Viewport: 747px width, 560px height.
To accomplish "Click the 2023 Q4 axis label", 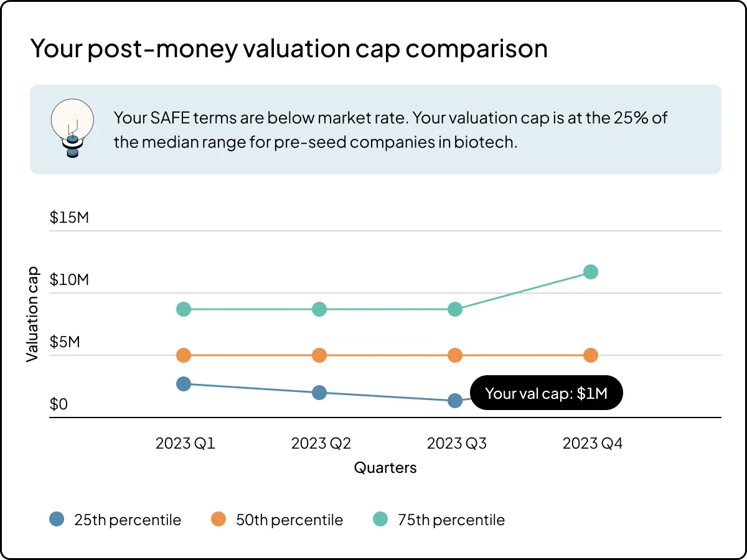I will [x=592, y=444].
